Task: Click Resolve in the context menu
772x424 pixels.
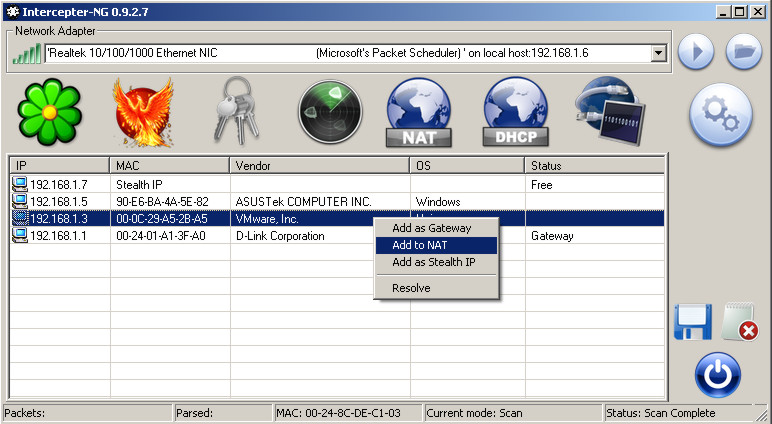Action: [x=411, y=288]
